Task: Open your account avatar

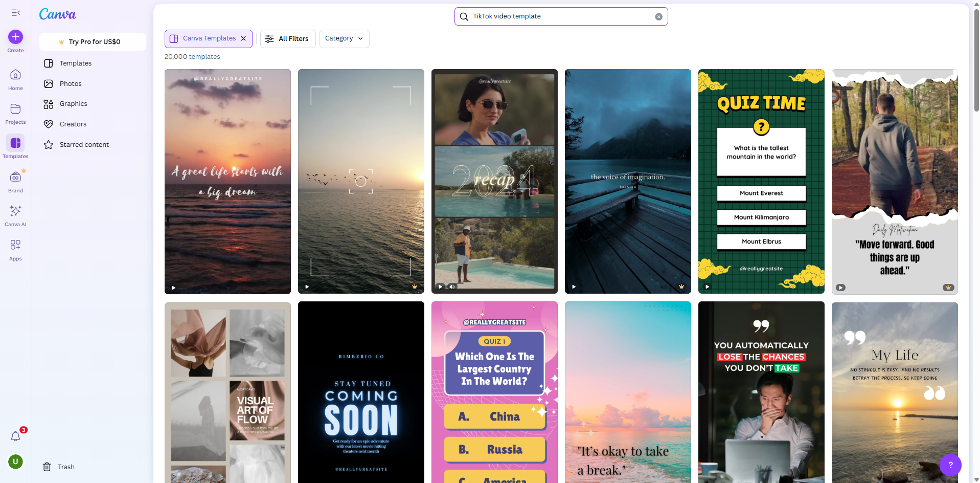Action: tap(14, 462)
